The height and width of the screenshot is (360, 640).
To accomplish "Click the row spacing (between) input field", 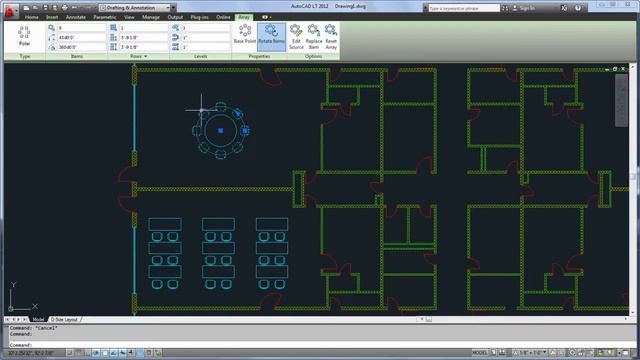I will 143,38.
